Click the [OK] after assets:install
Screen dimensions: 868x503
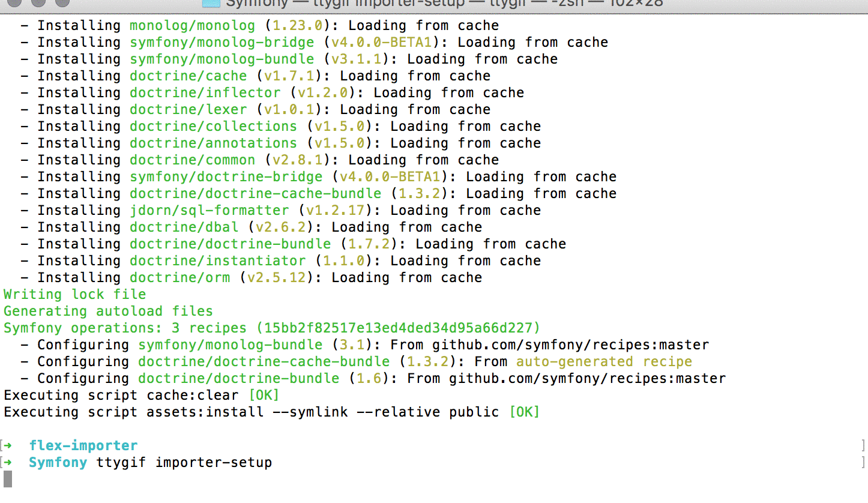click(x=524, y=412)
